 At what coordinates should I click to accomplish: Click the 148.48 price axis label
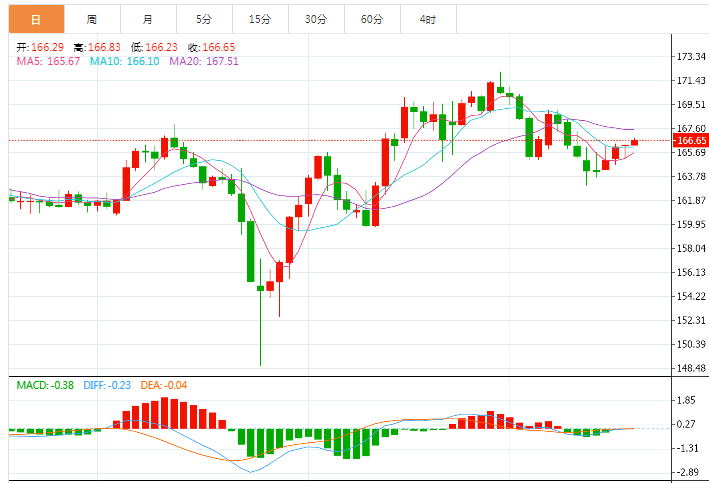[690, 368]
